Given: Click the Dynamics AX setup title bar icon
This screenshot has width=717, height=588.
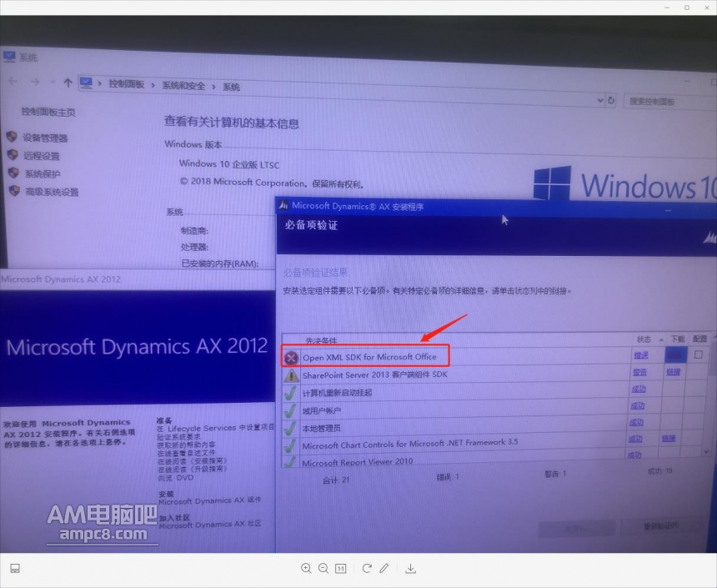Looking at the screenshot, I should click(x=283, y=204).
